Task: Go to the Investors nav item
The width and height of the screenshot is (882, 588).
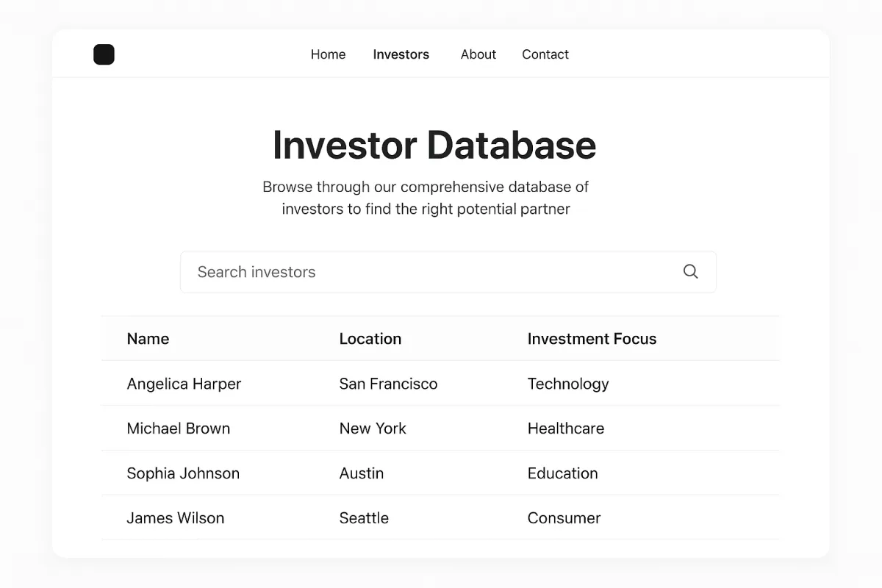Action: pyautogui.click(x=401, y=54)
